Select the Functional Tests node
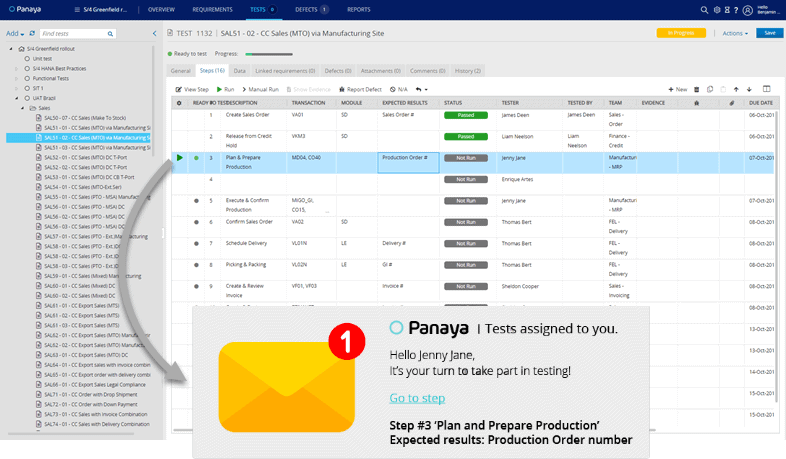The height and width of the screenshot is (459, 786). [x=27, y=79]
